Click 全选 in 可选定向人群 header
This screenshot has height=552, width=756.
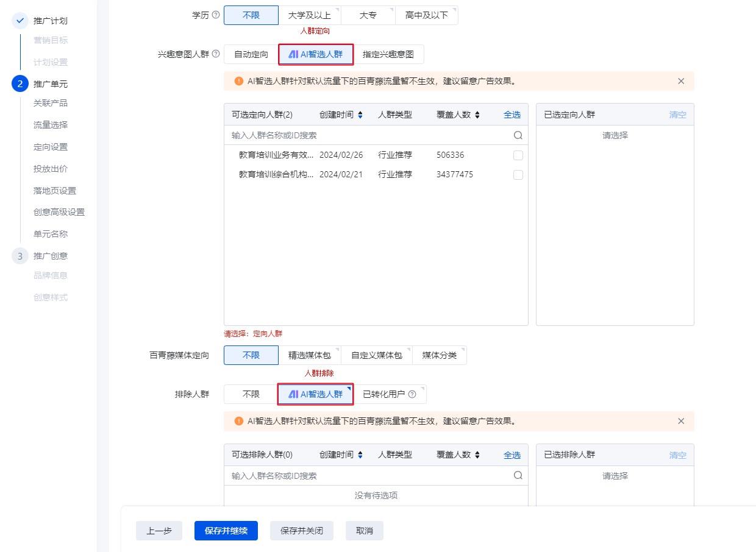[x=512, y=115]
